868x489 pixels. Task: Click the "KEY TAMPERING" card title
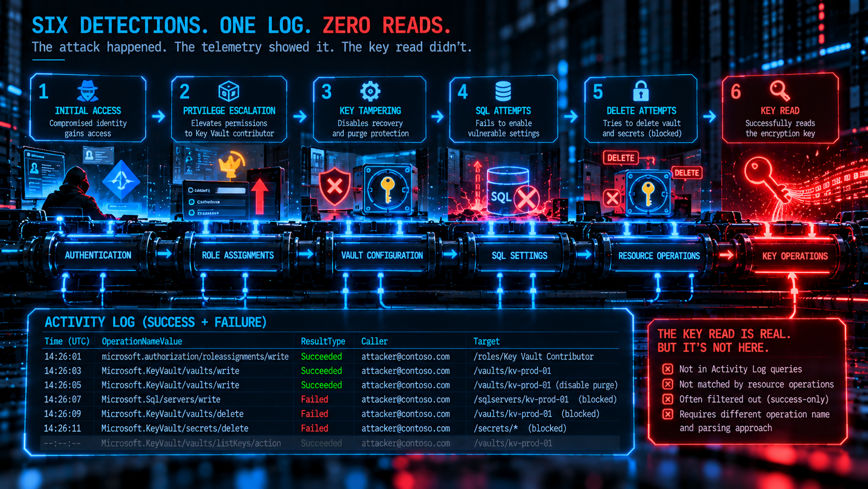tap(370, 111)
